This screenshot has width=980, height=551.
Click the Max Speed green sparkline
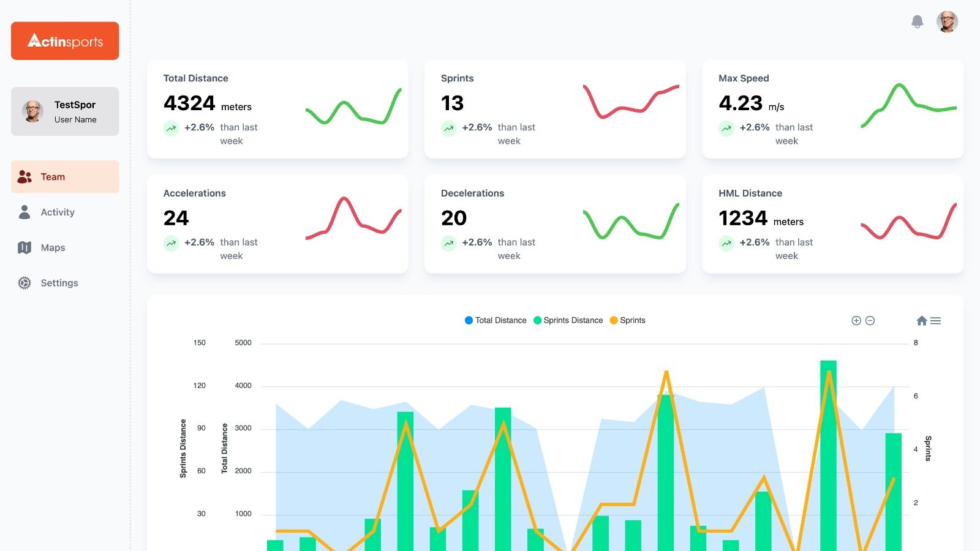click(x=908, y=105)
